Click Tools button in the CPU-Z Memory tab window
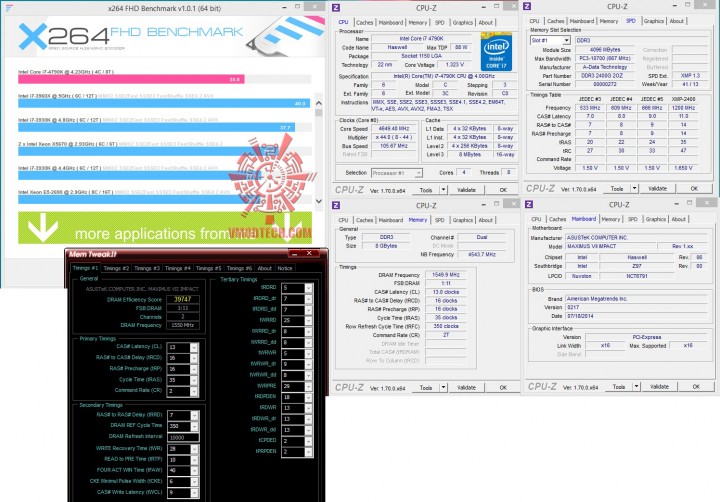 point(426,388)
